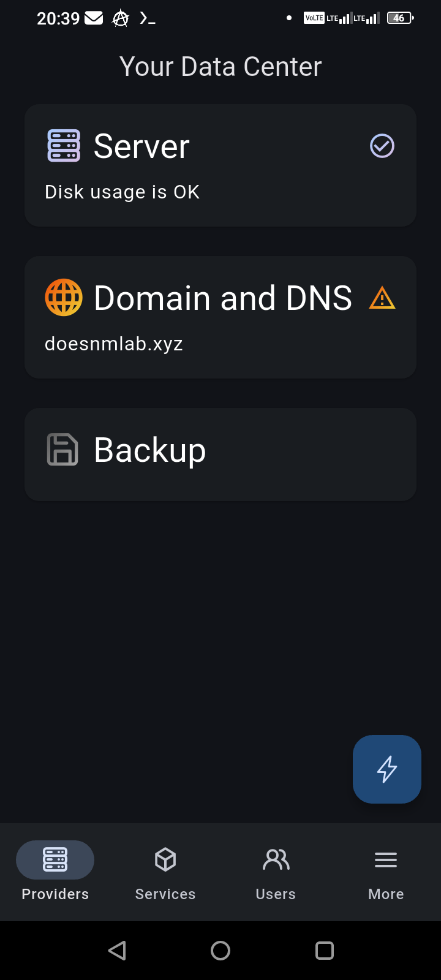The height and width of the screenshot is (980, 441).
Task: Select the Providers tab
Action: click(55, 871)
